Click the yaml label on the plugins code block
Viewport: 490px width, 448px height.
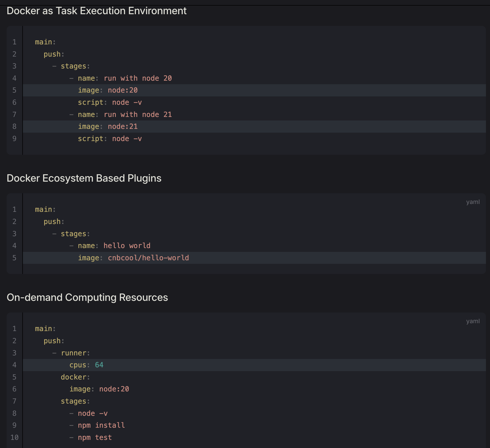pyautogui.click(x=473, y=202)
